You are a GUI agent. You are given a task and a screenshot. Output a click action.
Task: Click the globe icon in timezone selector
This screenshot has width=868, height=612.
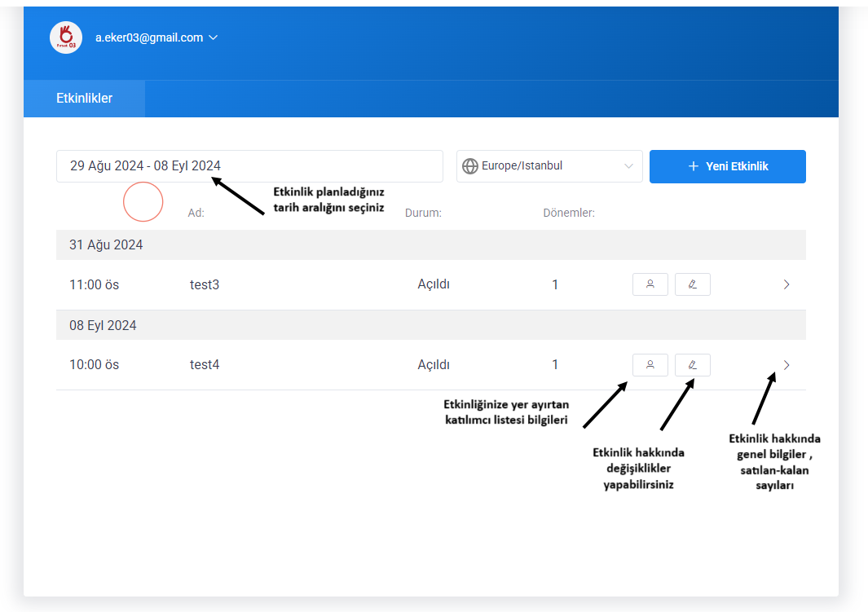coord(469,166)
